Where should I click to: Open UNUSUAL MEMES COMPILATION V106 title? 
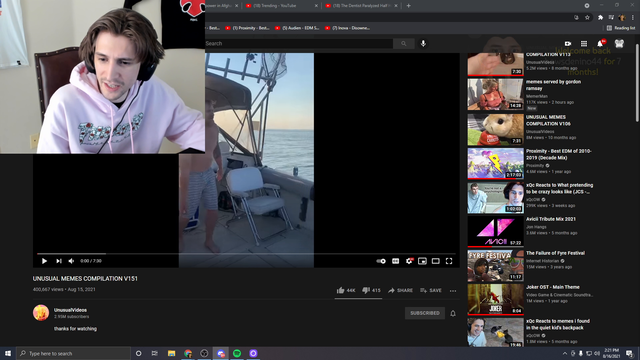tap(548, 120)
